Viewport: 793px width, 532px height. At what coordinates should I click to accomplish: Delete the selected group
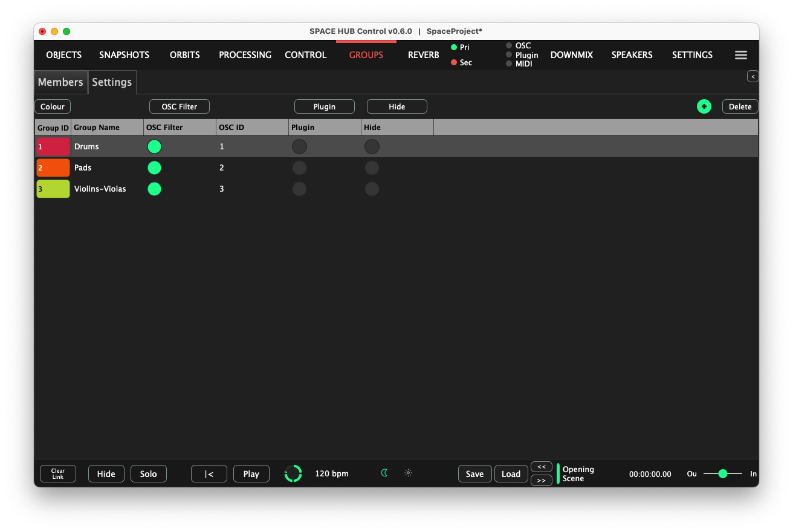coord(740,106)
